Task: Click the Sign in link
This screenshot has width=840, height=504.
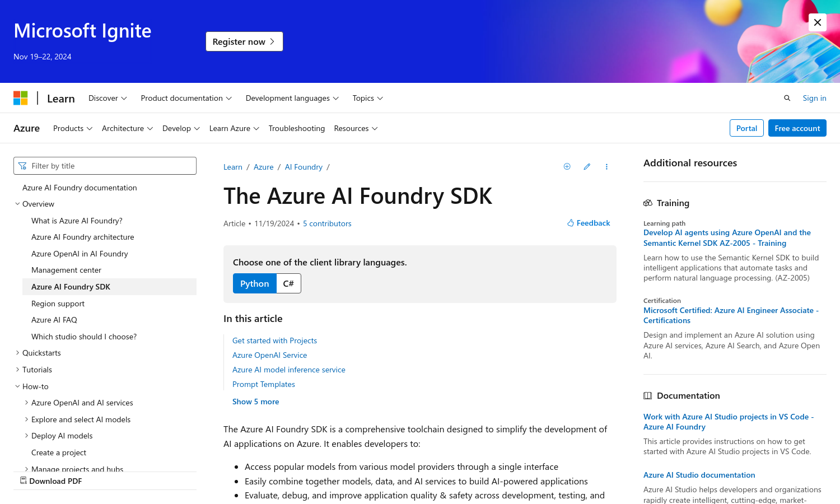Action: (814, 98)
